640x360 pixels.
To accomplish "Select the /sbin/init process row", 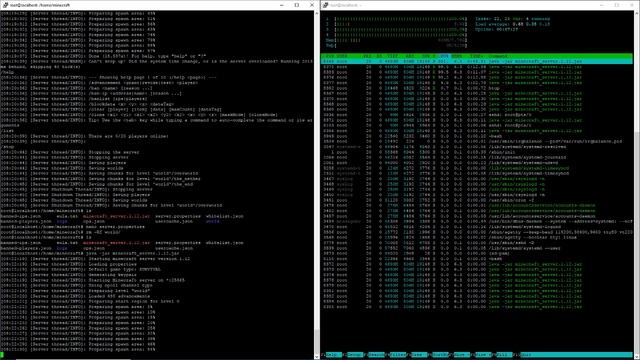I will [477, 152].
